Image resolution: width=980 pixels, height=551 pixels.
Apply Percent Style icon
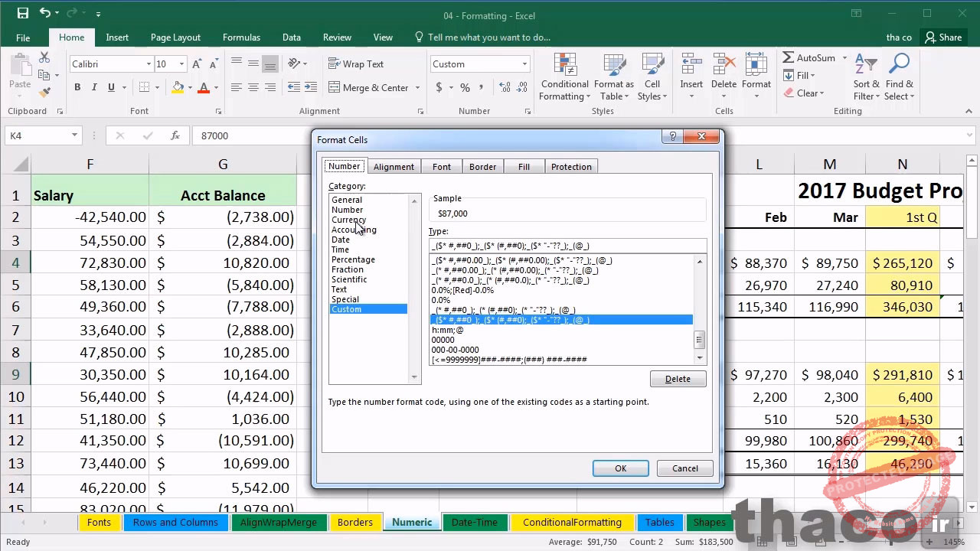pos(465,88)
